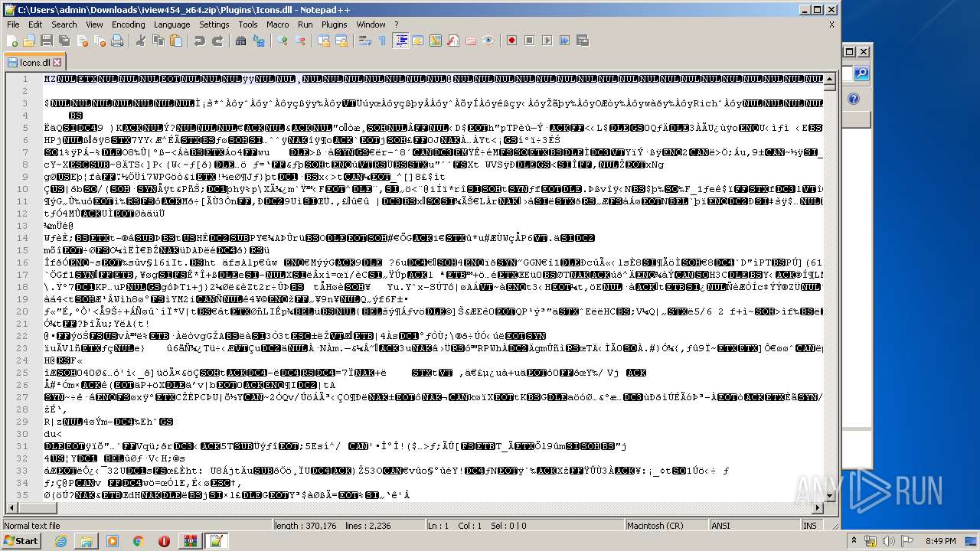Open the ? help menu
This screenshot has width=980, height=551.
397,24
